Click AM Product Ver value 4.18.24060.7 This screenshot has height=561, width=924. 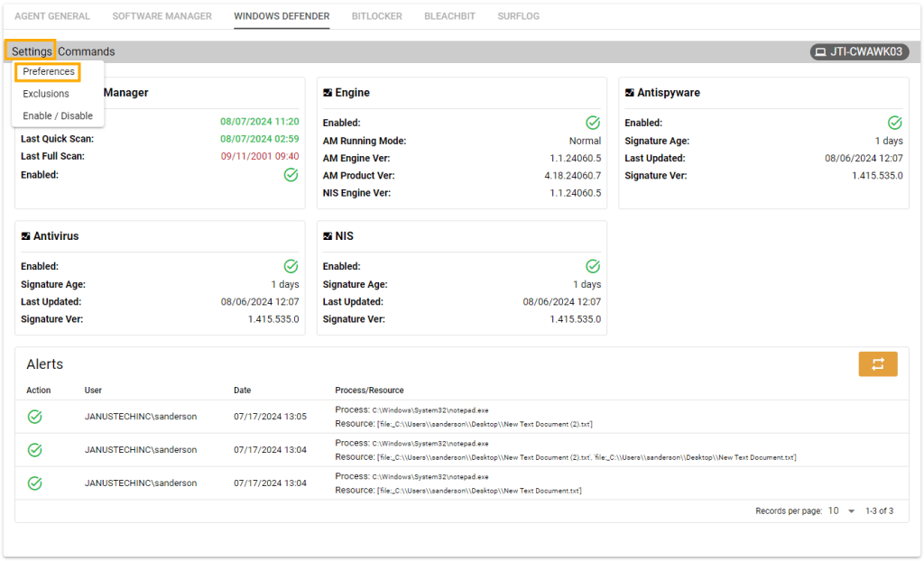[x=572, y=176]
